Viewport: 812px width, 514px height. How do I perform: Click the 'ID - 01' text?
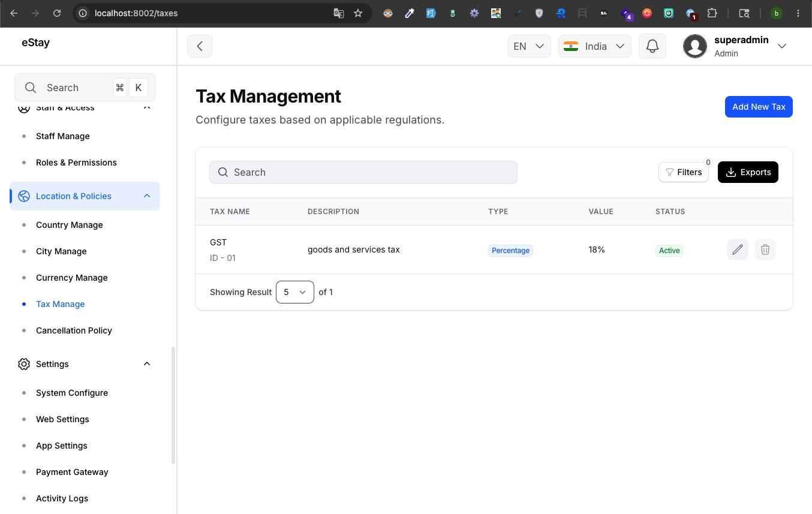point(222,258)
